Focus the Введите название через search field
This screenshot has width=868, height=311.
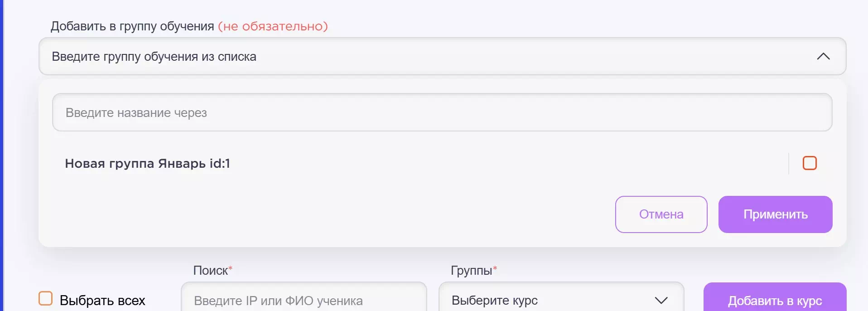[442, 112]
